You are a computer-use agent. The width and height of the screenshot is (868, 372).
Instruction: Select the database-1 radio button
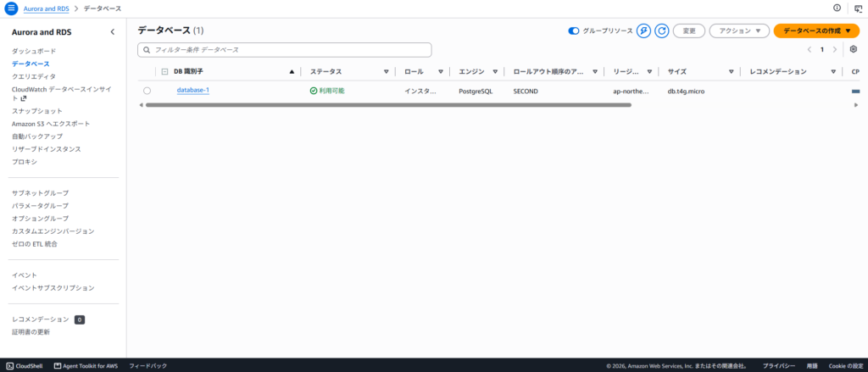(x=147, y=91)
